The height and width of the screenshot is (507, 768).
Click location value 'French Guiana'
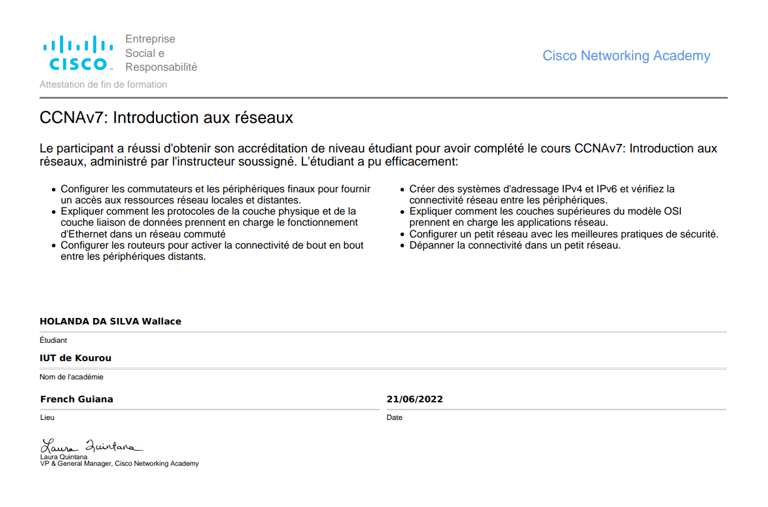coord(77,399)
